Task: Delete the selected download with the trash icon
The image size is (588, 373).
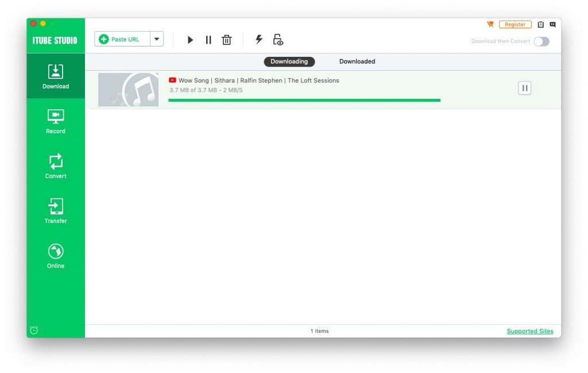Action: point(226,40)
